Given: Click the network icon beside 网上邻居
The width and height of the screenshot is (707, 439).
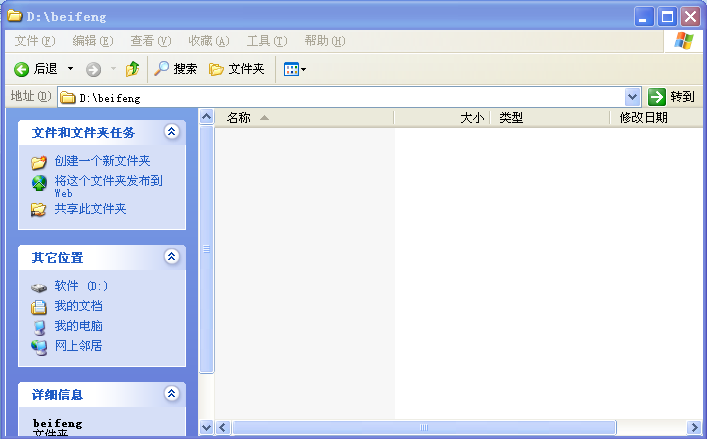Looking at the screenshot, I should tap(39, 348).
